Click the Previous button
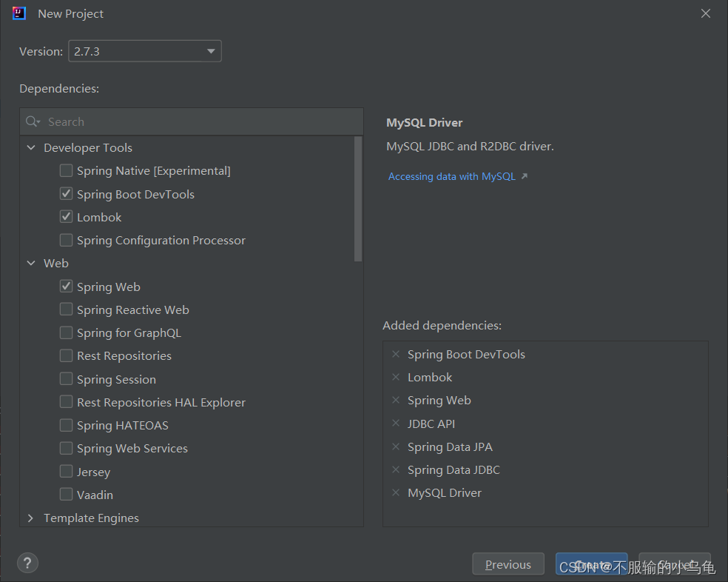The width and height of the screenshot is (728, 582). [508, 564]
